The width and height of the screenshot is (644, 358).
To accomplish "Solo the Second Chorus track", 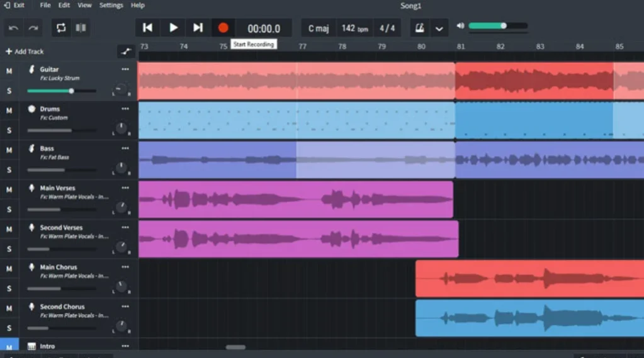I will (9, 328).
